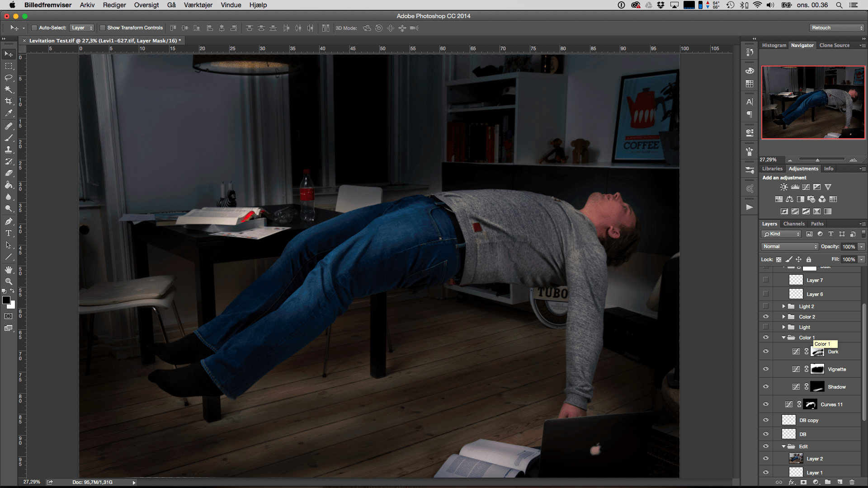Select the Crop tool
The height and width of the screenshot is (488, 868).
click(9, 101)
